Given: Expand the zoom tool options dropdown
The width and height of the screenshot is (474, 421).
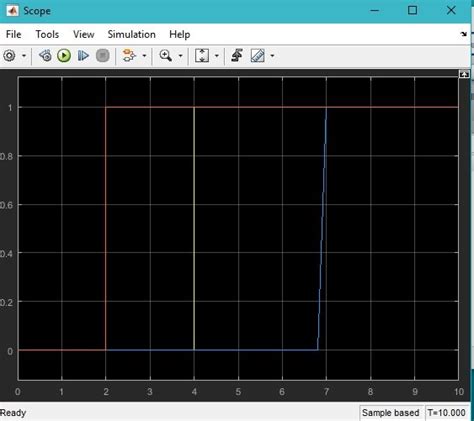Looking at the screenshot, I should [180, 56].
